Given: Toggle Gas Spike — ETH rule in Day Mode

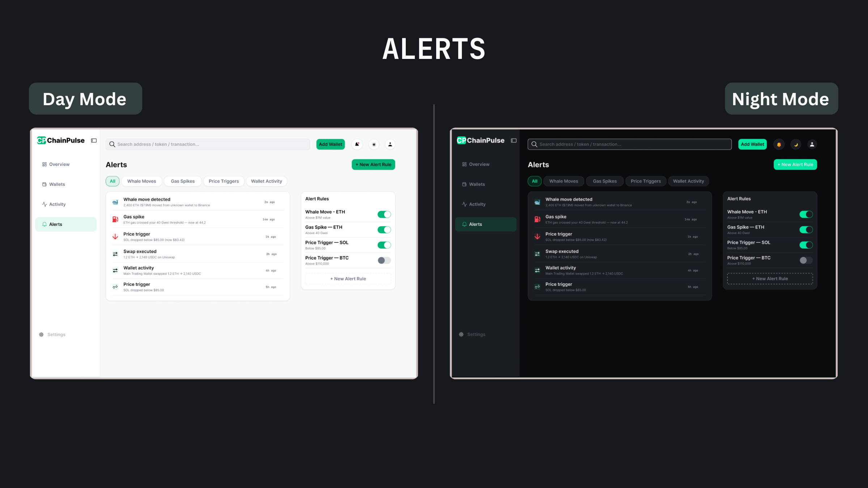Looking at the screenshot, I should pyautogui.click(x=384, y=230).
